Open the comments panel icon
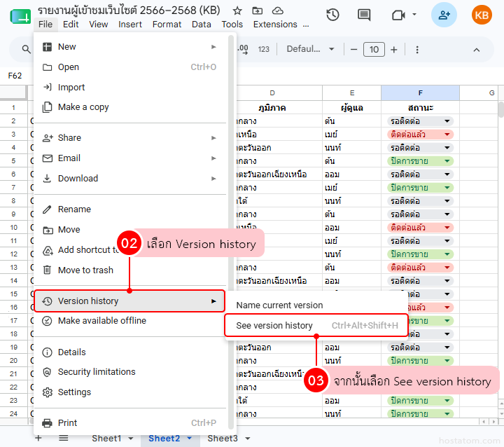The height and width of the screenshot is (447, 504). click(x=363, y=15)
